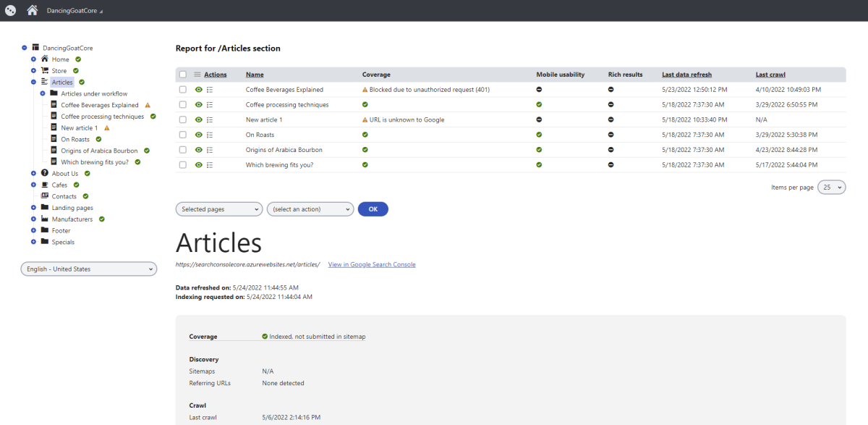Click the OK button
The height and width of the screenshot is (425, 868).
372,209
